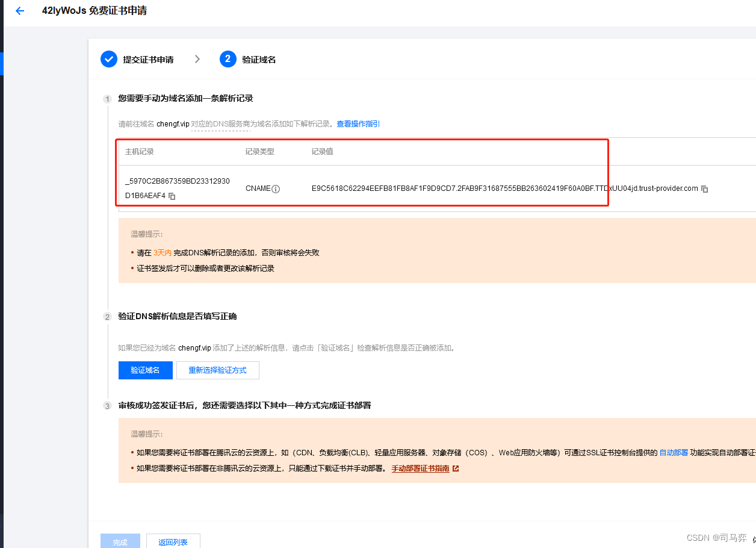
Task: Open external link icon beside 手动部署证书指南
Action: [x=456, y=469]
